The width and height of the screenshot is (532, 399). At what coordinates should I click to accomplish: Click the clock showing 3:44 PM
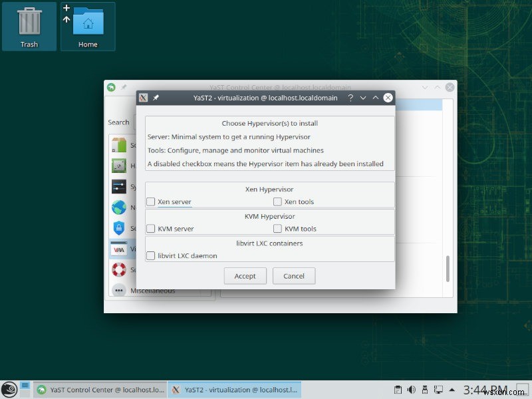click(x=485, y=390)
